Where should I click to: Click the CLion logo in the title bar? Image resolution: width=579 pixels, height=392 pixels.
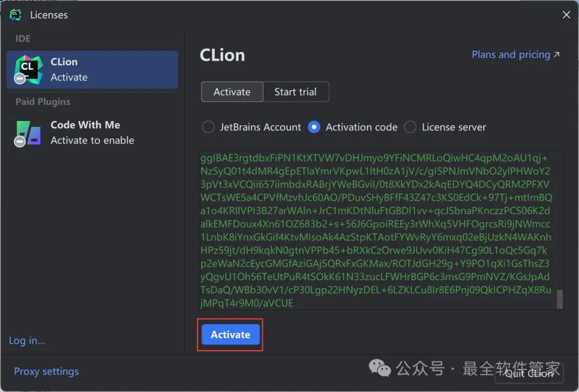point(15,15)
